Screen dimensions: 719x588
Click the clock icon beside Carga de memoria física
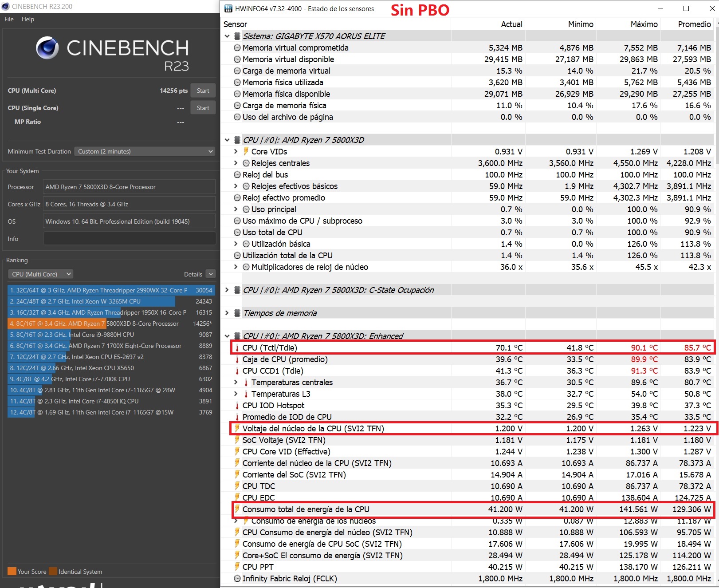pyautogui.click(x=237, y=106)
